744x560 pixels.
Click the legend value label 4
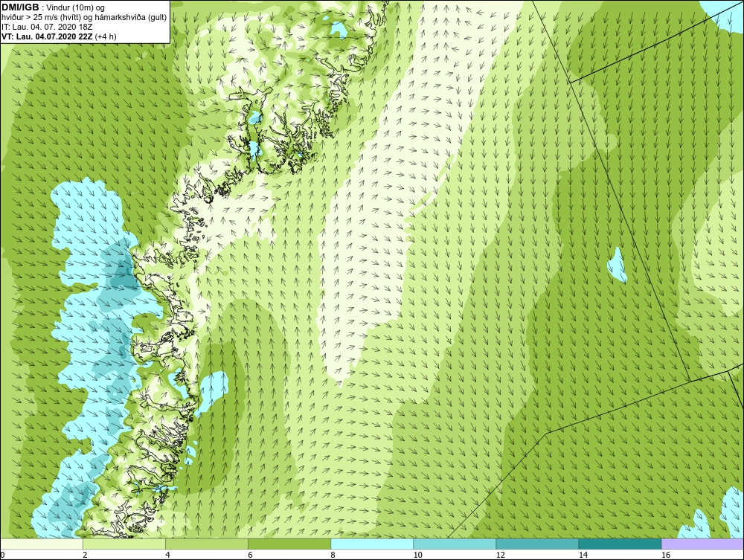pos(167,555)
